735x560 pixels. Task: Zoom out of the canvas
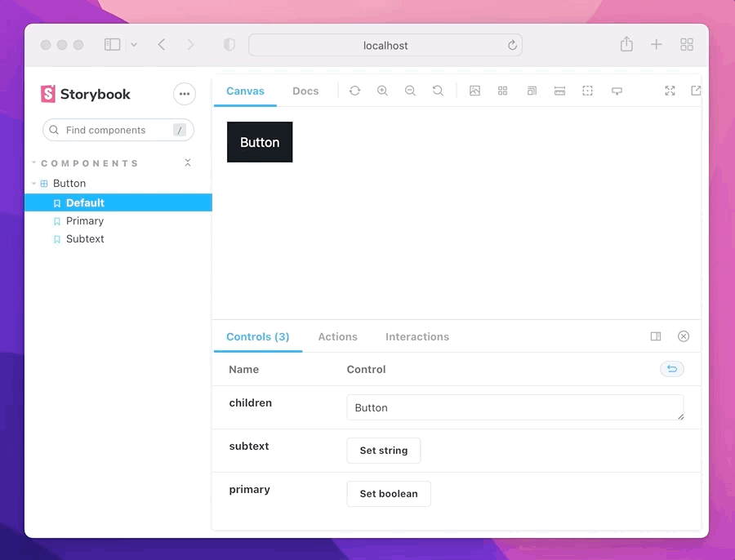[x=410, y=91]
